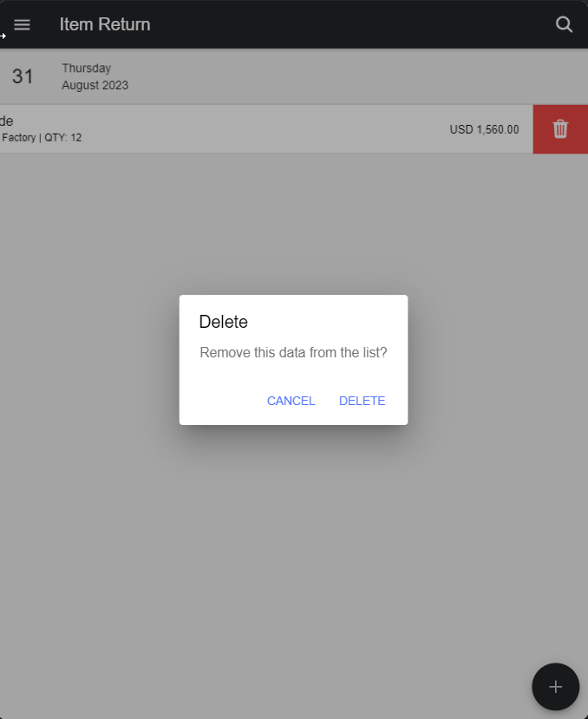Click the "Delete" dialog title
Viewport: 588px width, 719px height.
(223, 322)
